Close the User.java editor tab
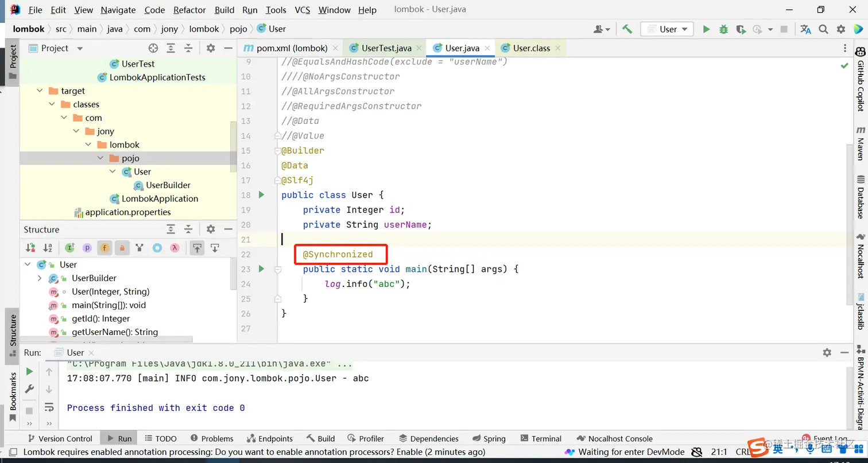Viewport: 868px width, 463px height. click(487, 48)
